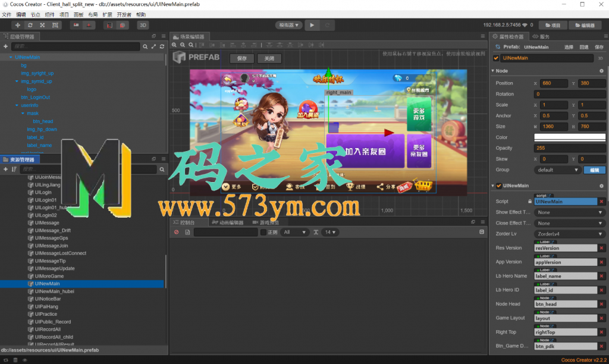The width and height of the screenshot is (609, 364).
Task: Click the prefab 选择 button in inspector
Action: 569,47
